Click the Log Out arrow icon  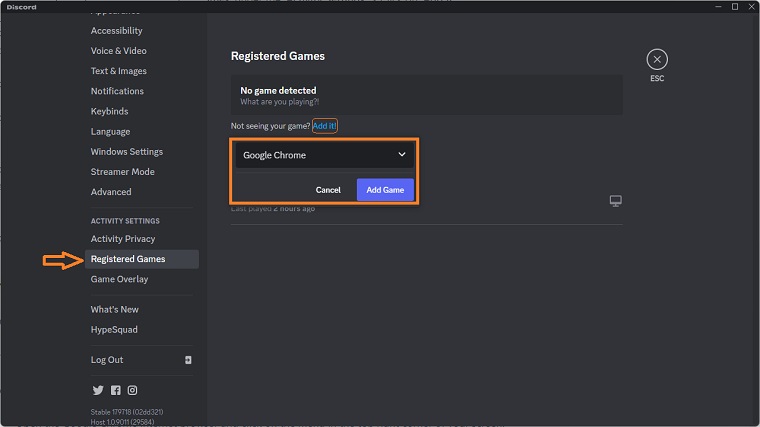click(x=188, y=360)
